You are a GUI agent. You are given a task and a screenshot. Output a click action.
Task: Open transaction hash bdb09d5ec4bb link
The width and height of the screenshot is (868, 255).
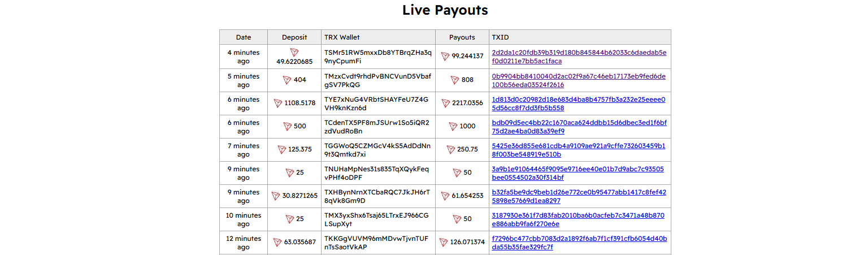click(x=579, y=127)
